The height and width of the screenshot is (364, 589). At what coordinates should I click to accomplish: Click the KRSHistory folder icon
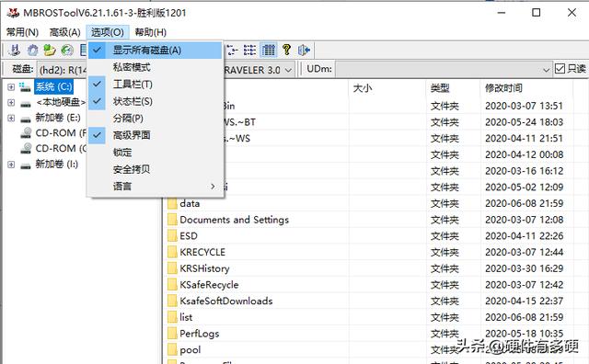[172, 268]
